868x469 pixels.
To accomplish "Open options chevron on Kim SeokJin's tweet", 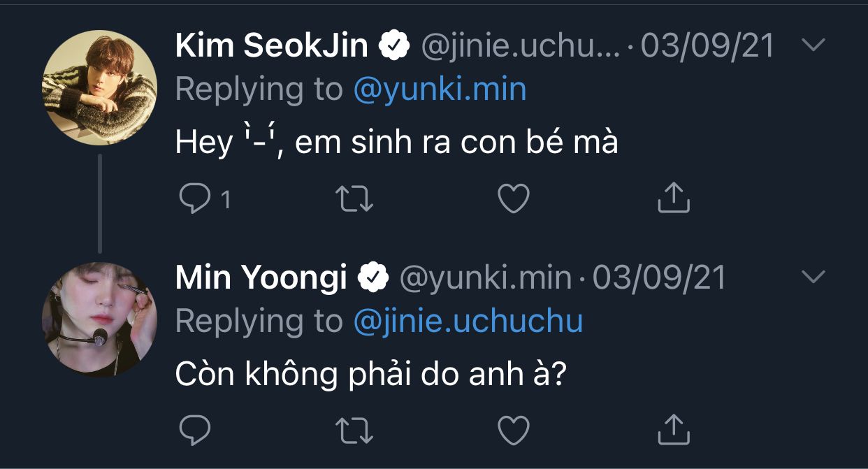I will (x=813, y=45).
